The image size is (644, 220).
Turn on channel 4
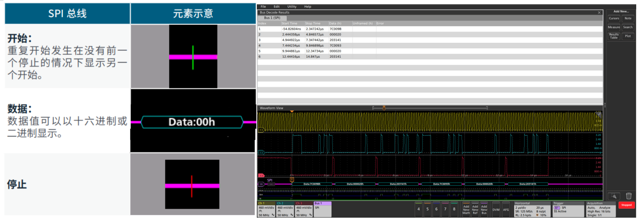(419, 209)
